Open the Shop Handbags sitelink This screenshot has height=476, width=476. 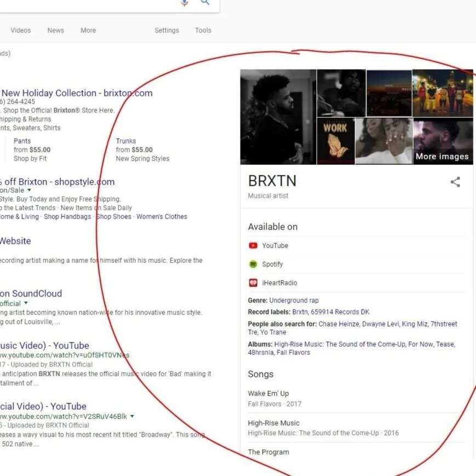click(x=67, y=216)
